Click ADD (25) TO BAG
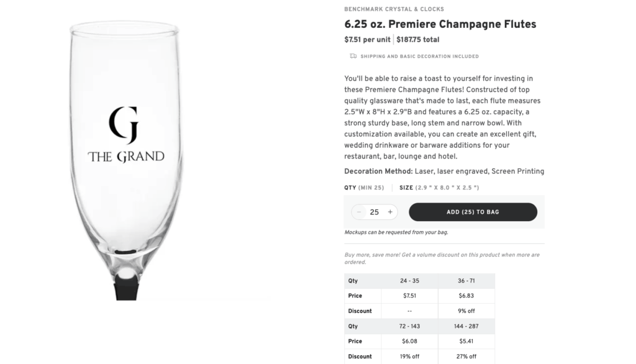Screen dimensions: 636x364 pyautogui.click(x=473, y=212)
